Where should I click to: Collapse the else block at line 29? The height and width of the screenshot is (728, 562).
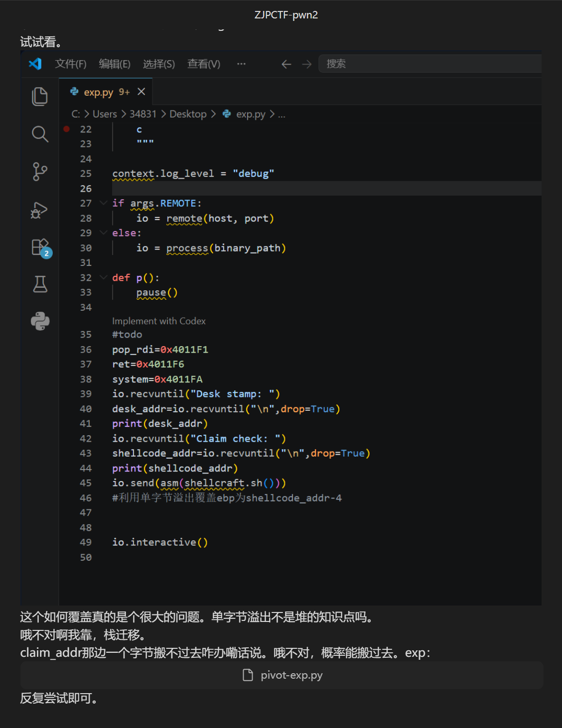[103, 233]
